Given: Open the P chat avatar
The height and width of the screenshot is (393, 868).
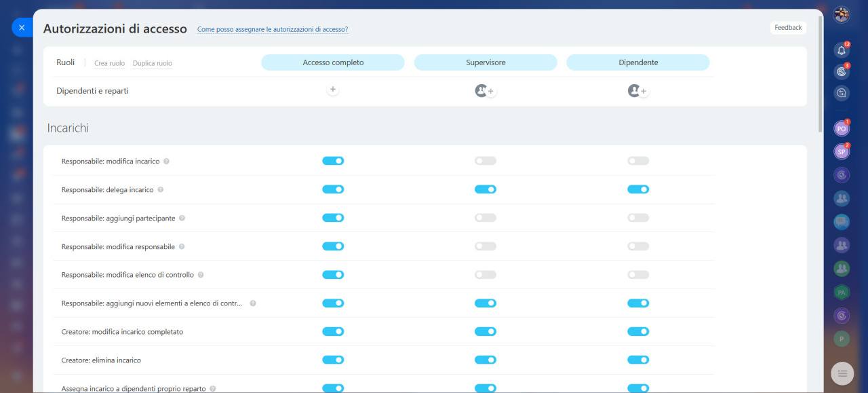Looking at the screenshot, I should click(842, 339).
